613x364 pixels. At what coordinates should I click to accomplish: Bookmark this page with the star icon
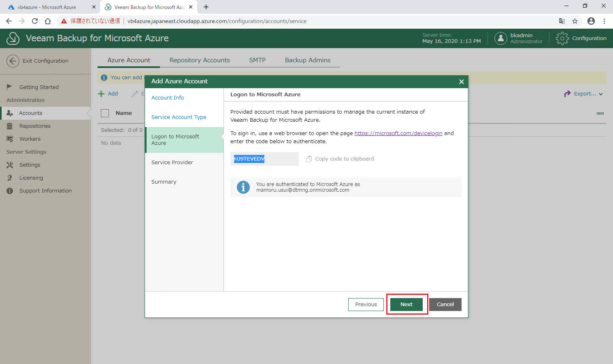point(575,21)
